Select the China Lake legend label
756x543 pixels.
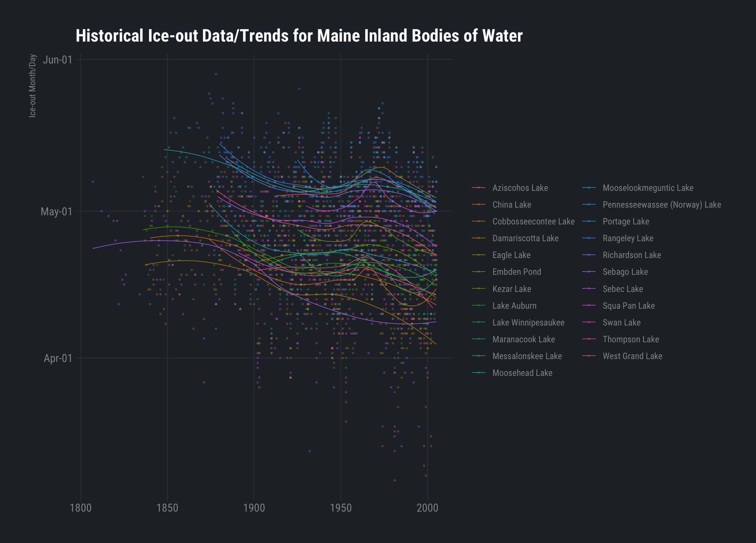point(512,205)
